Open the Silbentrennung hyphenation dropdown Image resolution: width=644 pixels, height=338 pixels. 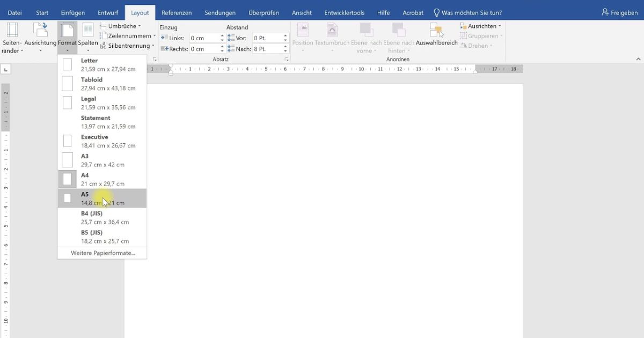point(128,46)
